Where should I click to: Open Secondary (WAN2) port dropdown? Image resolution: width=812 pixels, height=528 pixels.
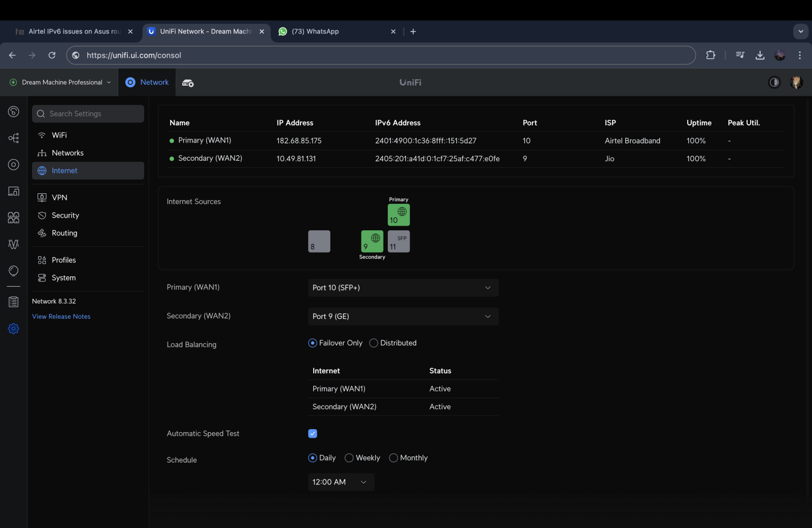pos(403,316)
